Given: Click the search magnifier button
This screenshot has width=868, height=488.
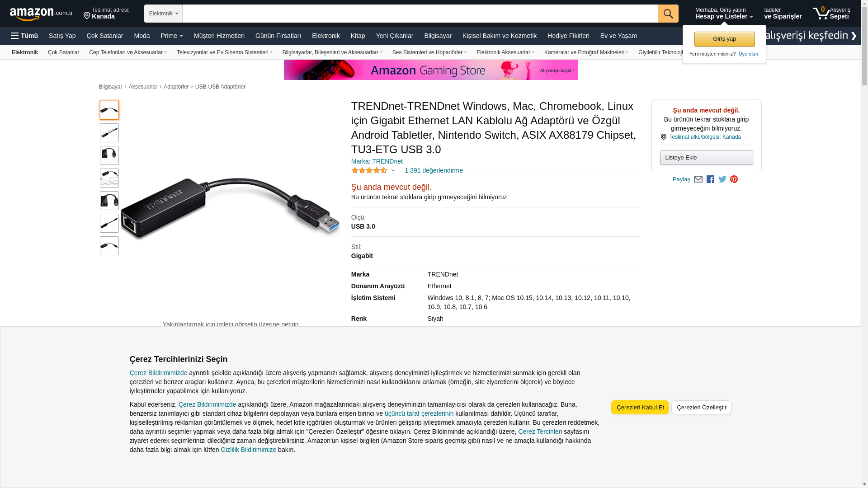Looking at the screenshot, I should point(668,14).
